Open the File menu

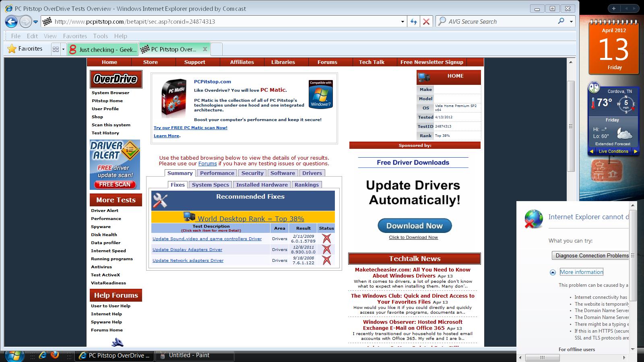point(16,36)
